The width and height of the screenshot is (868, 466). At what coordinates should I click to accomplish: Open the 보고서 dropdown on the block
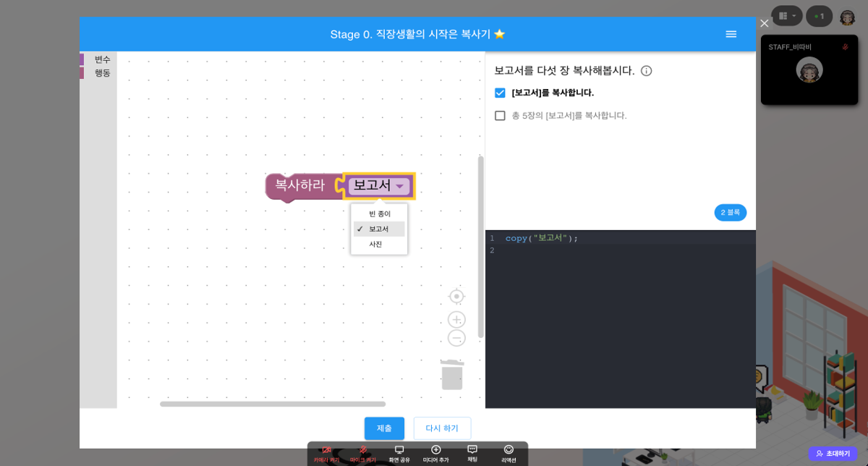(x=401, y=186)
